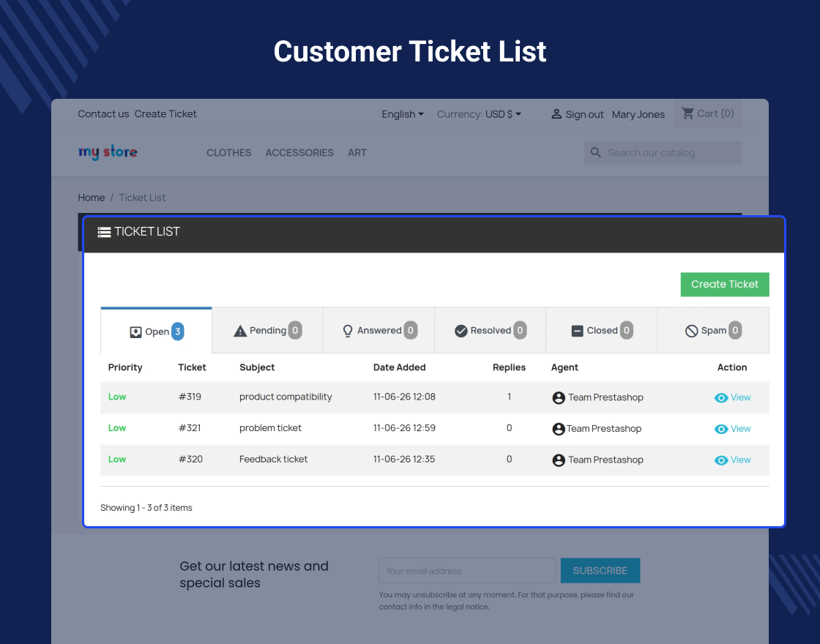
Task: Click the Pending count badge
Action: 295,330
